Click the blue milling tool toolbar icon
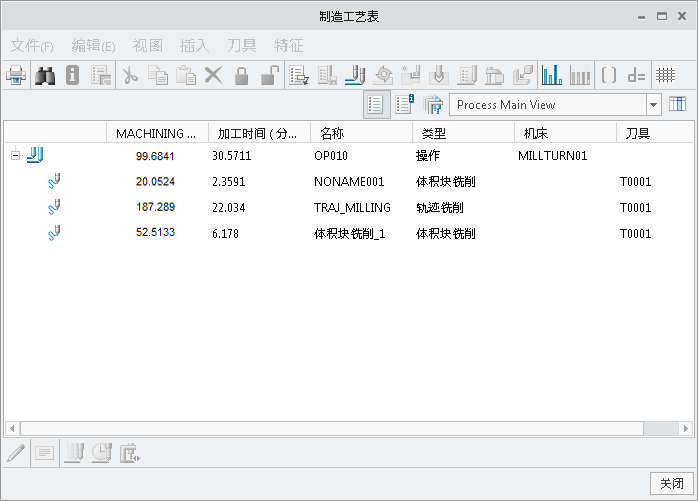 pos(355,75)
